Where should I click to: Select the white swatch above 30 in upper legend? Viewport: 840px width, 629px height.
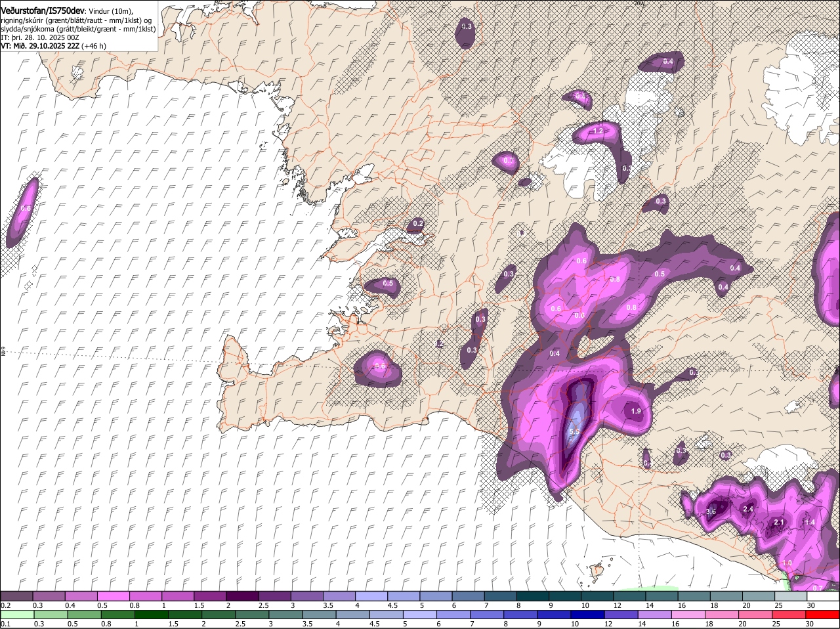pos(824,596)
